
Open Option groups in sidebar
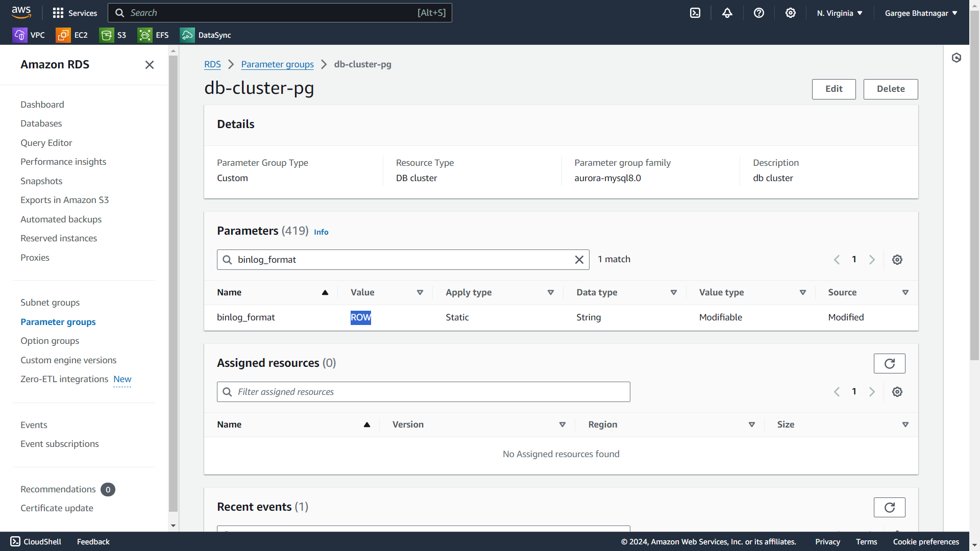[x=50, y=341]
